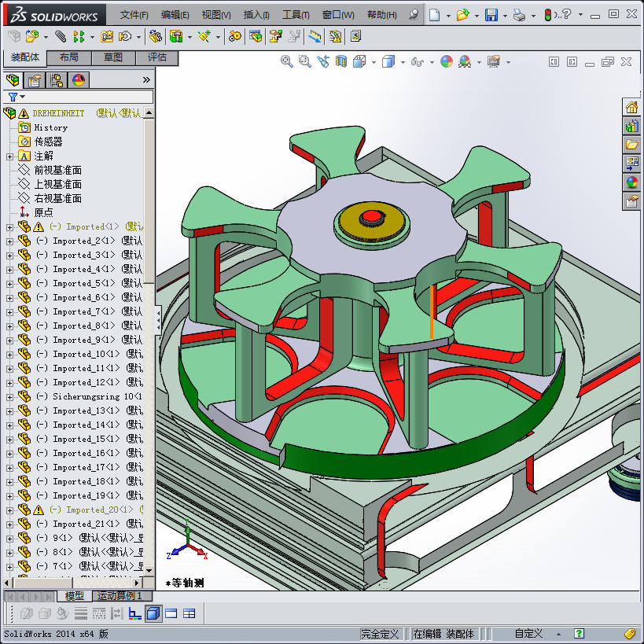The width and height of the screenshot is (644, 644).
Task: Open the display style dropdown arrow
Action: click(402, 61)
